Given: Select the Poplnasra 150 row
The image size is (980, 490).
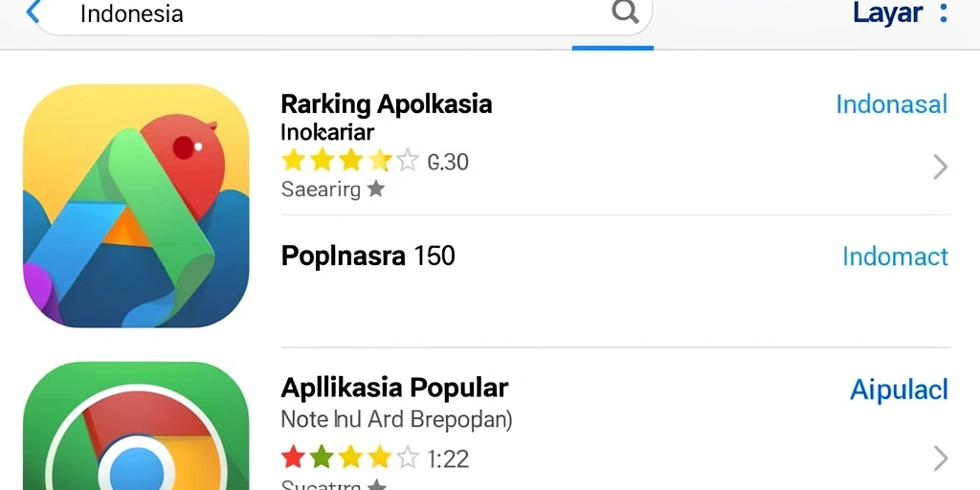Looking at the screenshot, I should coord(615,256).
